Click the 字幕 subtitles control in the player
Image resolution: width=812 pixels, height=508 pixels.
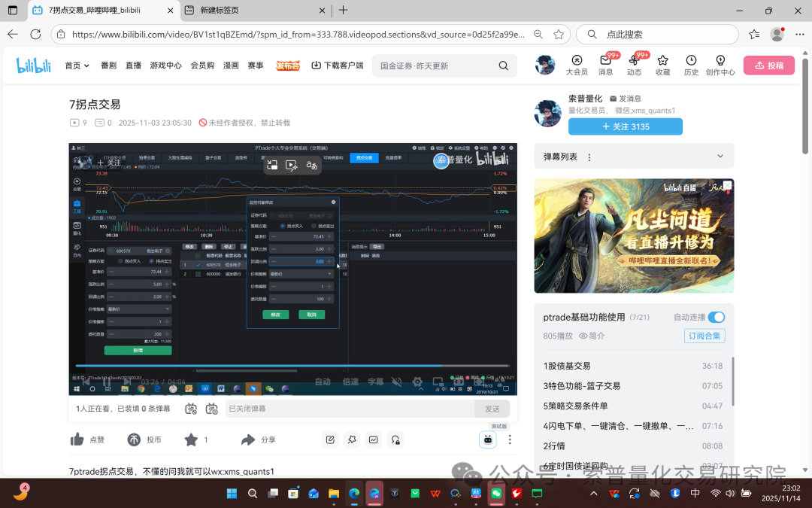[374, 382]
